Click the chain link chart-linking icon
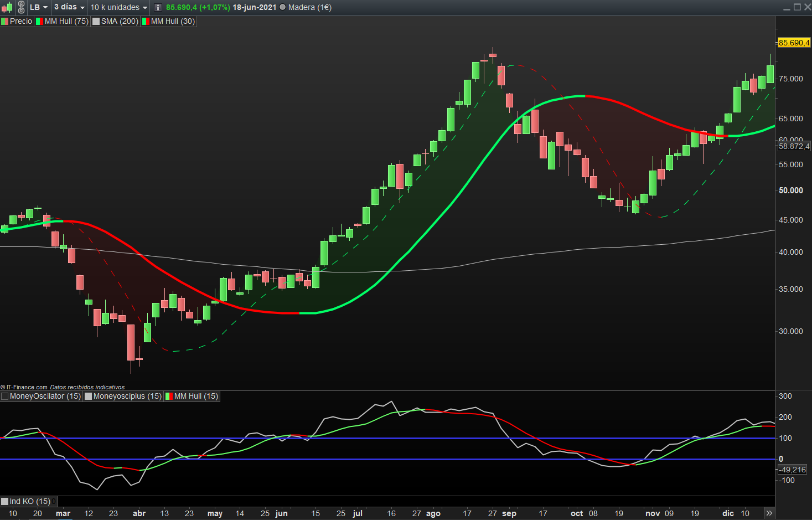 click(x=21, y=7)
